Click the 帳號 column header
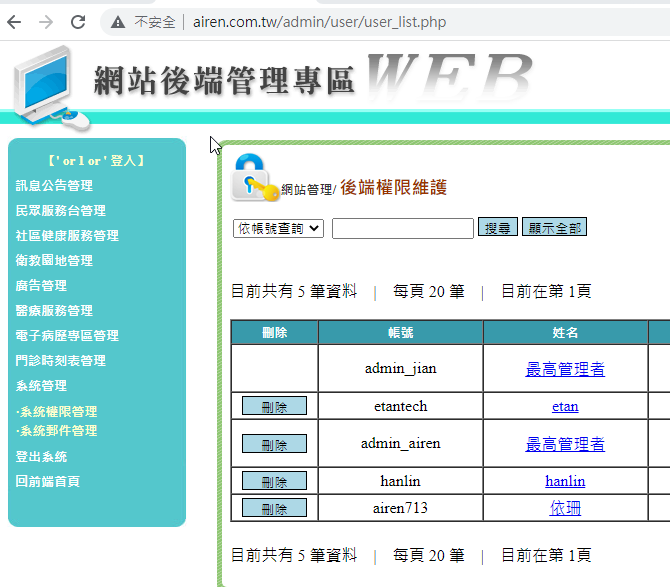 401,332
